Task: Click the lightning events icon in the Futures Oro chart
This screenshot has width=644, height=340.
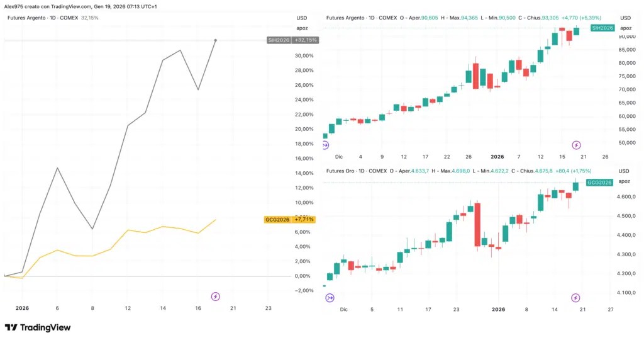Action: coord(576,298)
